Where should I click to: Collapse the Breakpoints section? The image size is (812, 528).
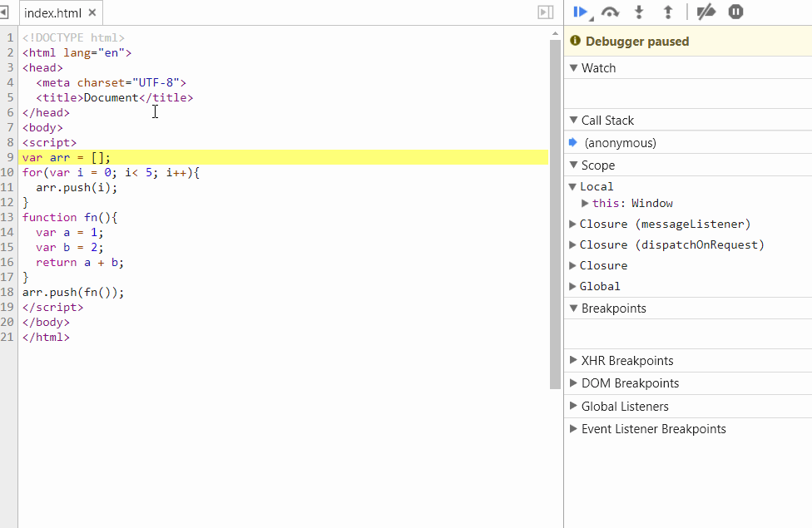click(x=573, y=308)
